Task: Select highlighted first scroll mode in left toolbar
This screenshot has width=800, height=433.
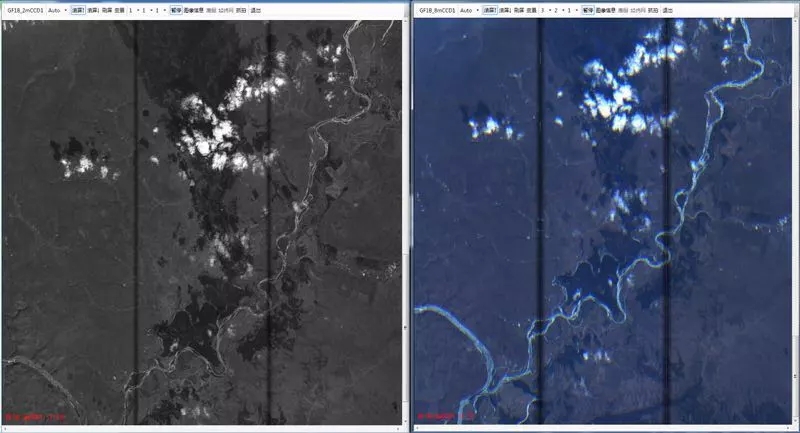Action: click(x=77, y=10)
